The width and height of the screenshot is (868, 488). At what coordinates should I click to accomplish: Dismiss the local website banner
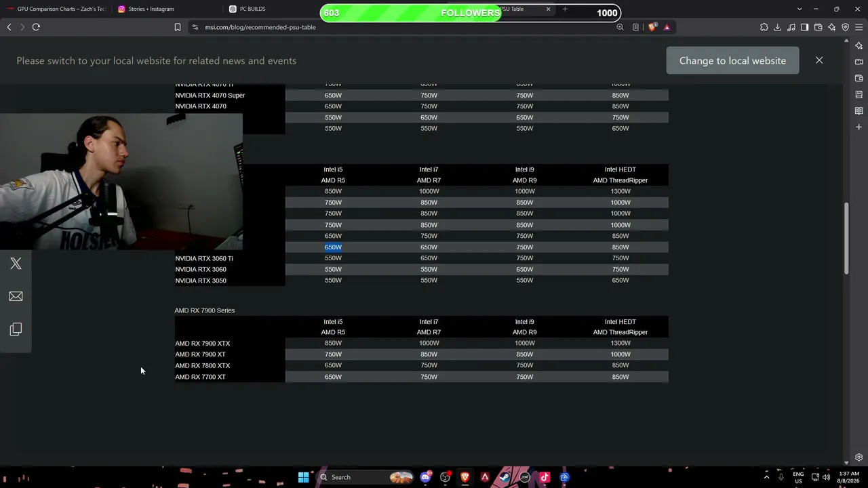pyautogui.click(x=819, y=60)
